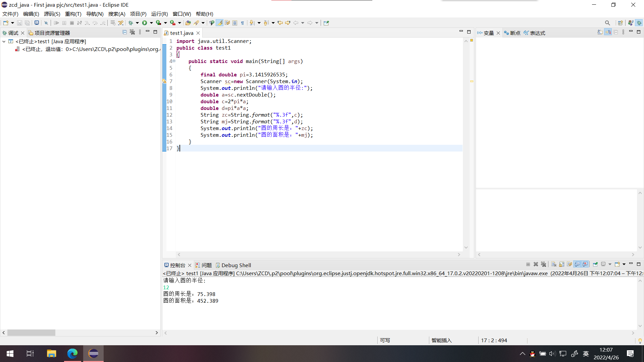Click the debug view horizontal scrollbar thumb
Viewport: 644px width, 362px height.
[31, 333]
